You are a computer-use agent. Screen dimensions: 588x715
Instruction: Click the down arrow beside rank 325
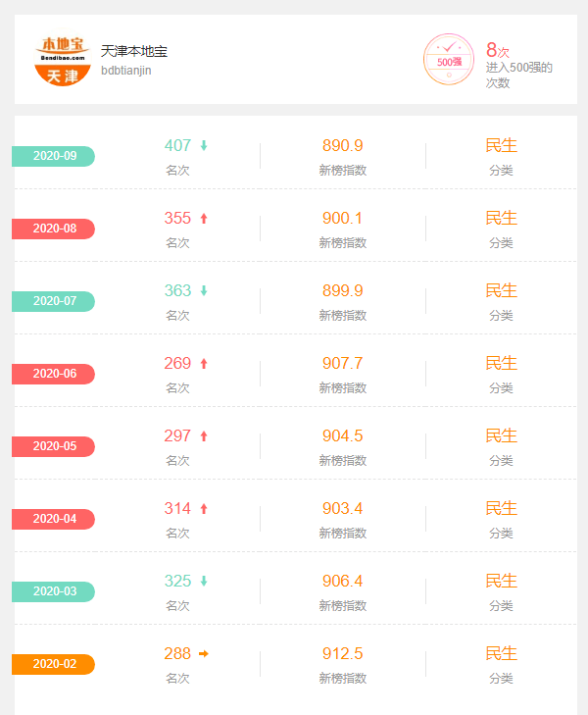click(204, 582)
